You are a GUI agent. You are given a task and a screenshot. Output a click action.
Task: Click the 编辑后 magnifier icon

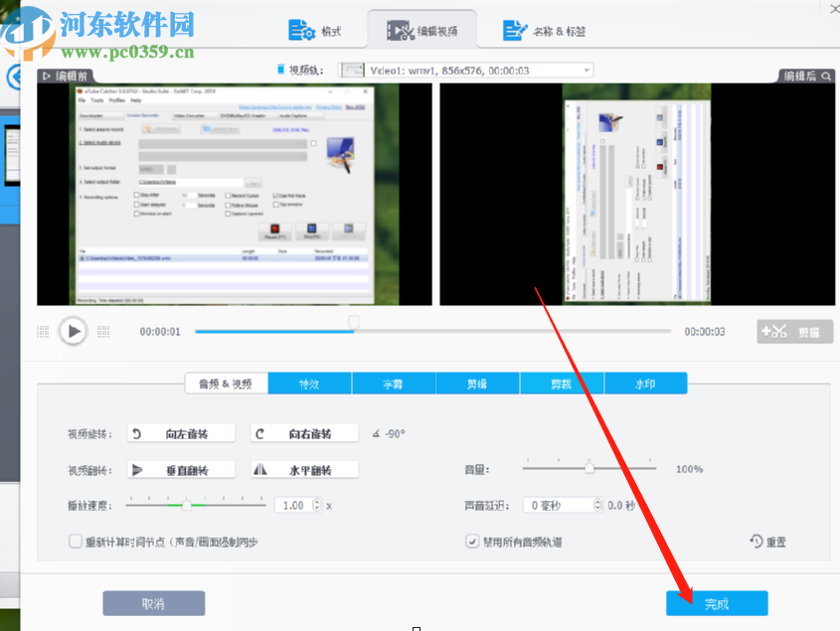826,77
